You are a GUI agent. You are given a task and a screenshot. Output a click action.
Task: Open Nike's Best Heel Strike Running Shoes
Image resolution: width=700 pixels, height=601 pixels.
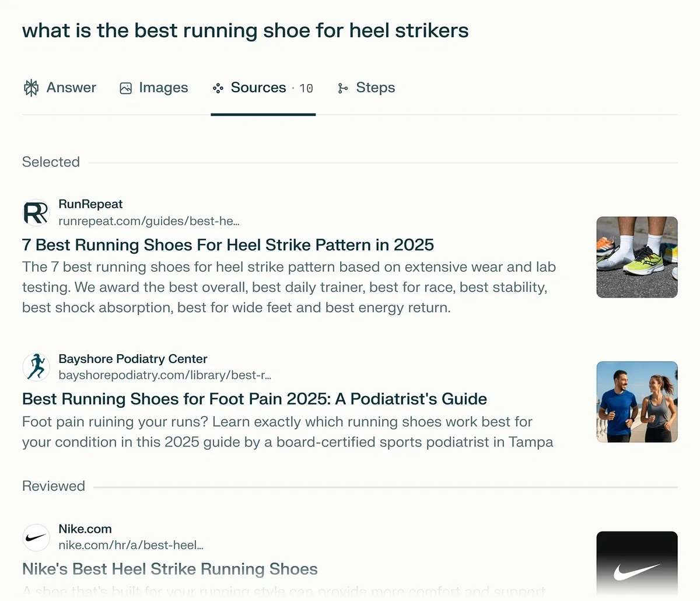[x=169, y=569]
